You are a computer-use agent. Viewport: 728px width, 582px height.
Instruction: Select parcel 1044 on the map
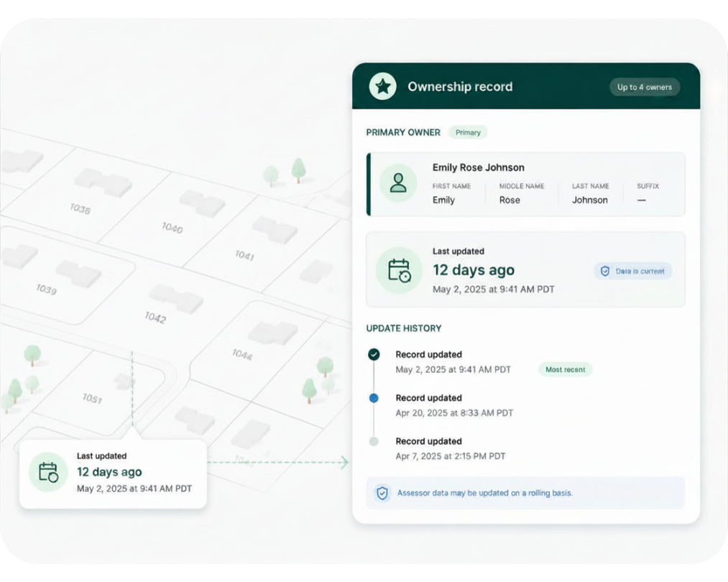pyautogui.click(x=242, y=354)
